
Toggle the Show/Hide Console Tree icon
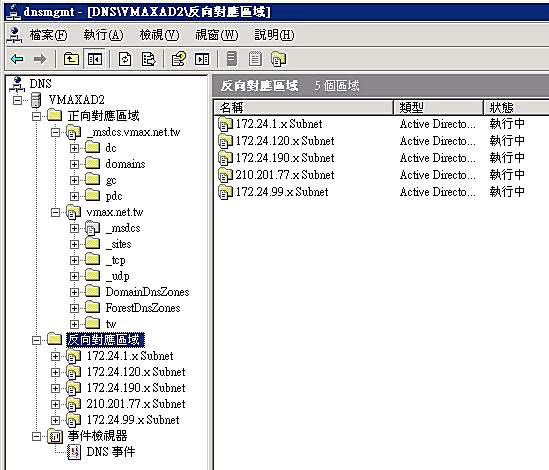click(95, 59)
